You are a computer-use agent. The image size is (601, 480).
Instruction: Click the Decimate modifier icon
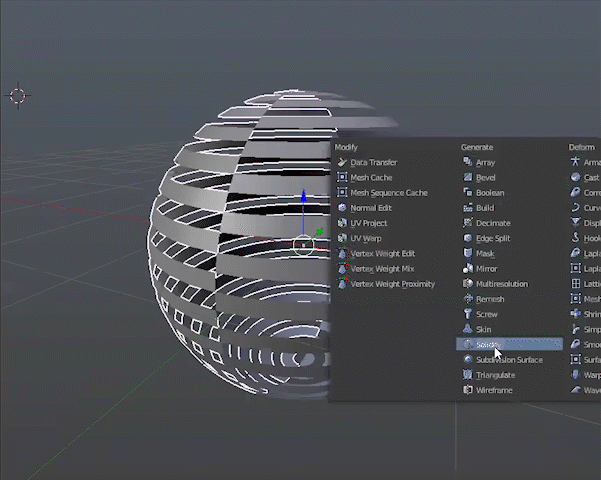click(468, 223)
